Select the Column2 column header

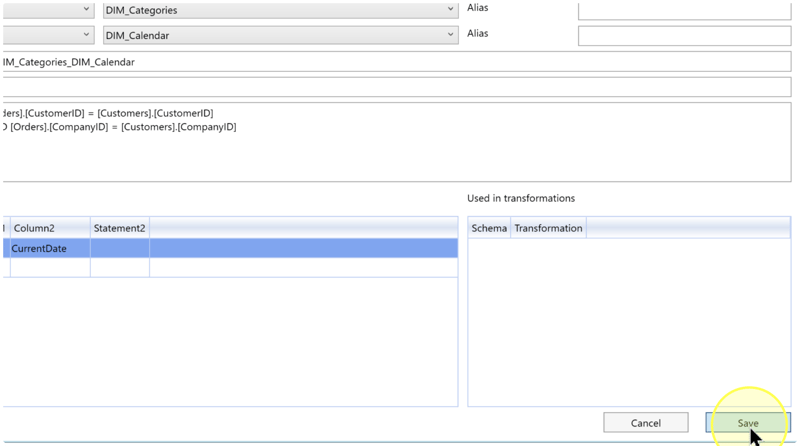pyautogui.click(x=50, y=228)
